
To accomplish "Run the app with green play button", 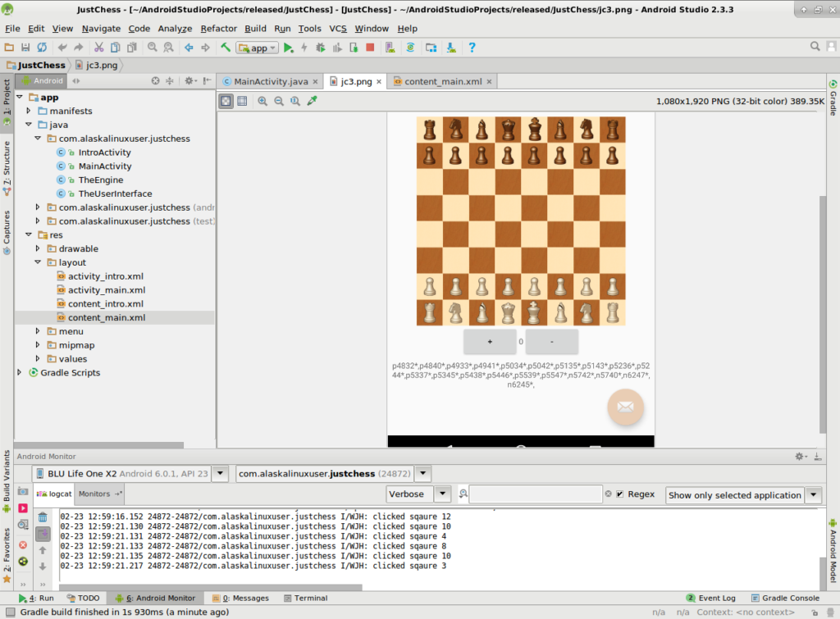I will pos(288,48).
